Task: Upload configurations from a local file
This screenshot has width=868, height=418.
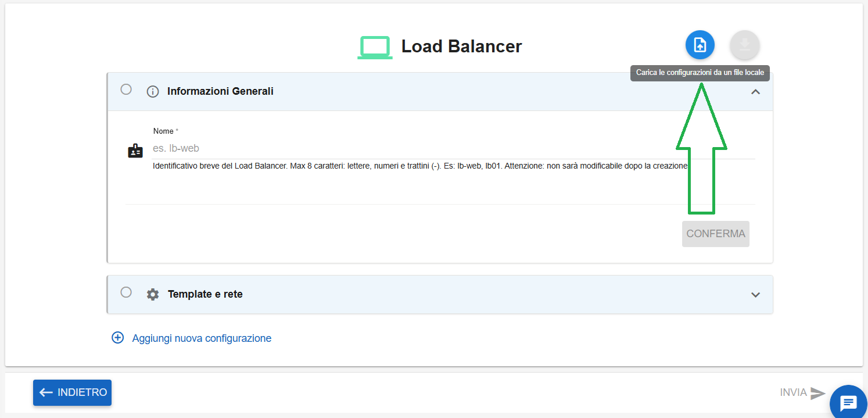Action: pyautogui.click(x=700, y=45)
